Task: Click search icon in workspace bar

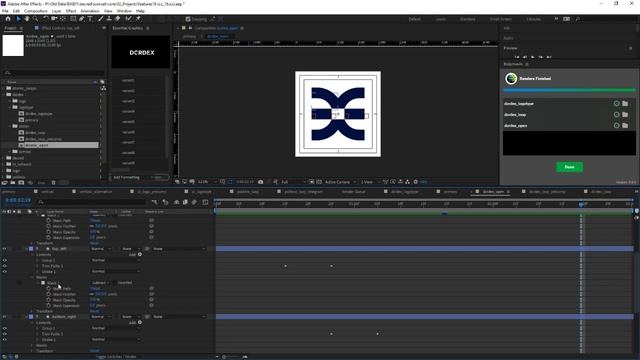Action: (578, 19)
